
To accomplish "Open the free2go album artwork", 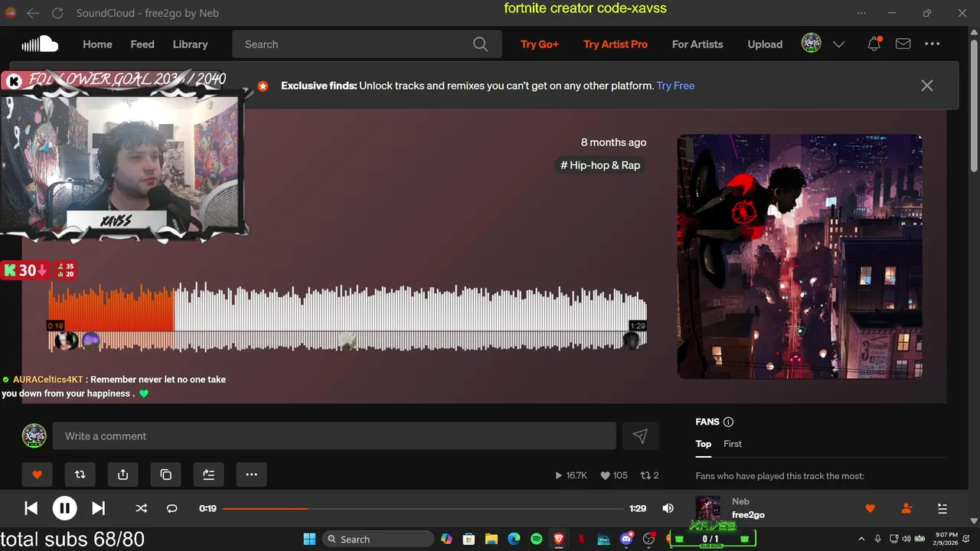I will pyautogui.click(x=799, y=256).
